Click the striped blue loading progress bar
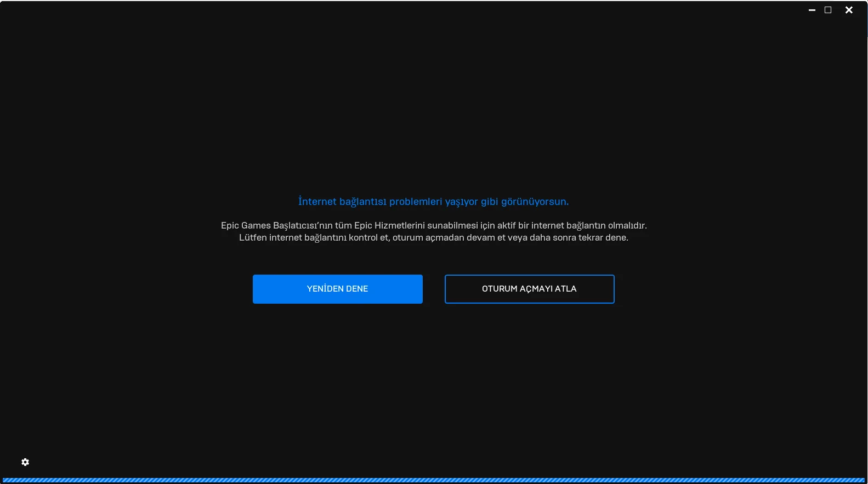This screenshot has height=484, width=868. click(x=434, y=480)
